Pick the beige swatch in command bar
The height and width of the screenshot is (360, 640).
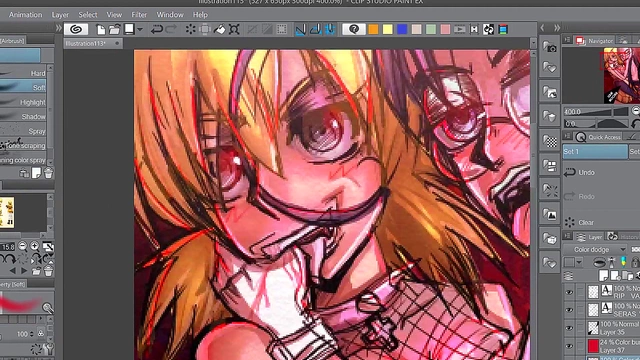[x=416, y=29]
